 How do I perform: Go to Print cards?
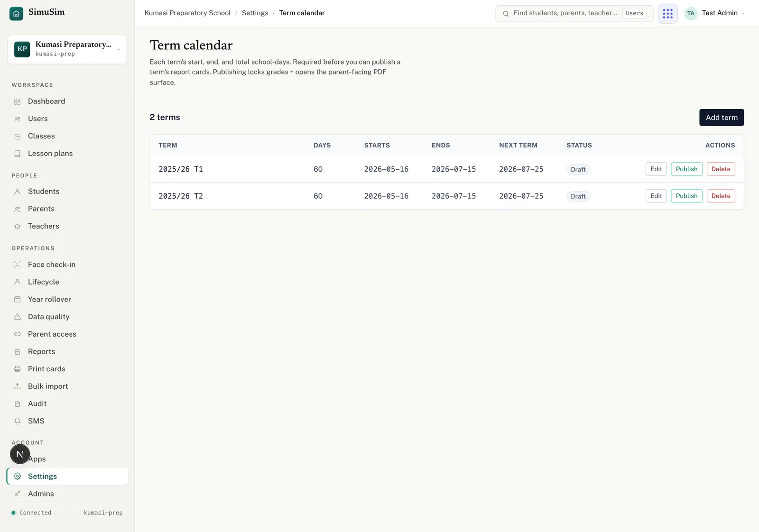67,369
